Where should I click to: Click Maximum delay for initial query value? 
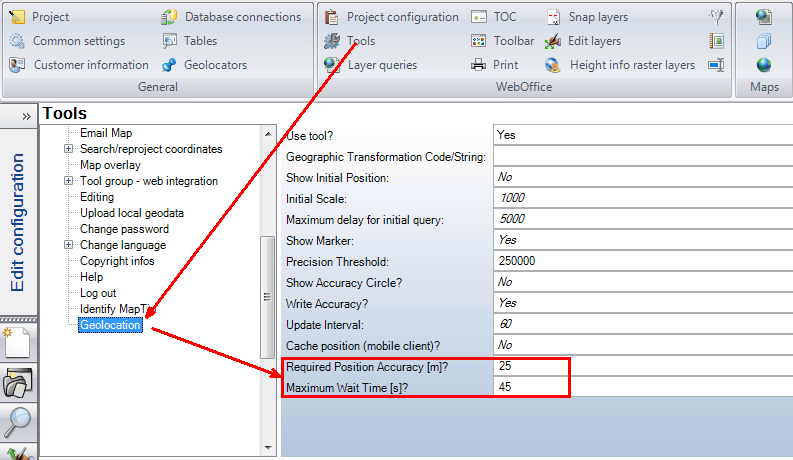click(643, 219)
